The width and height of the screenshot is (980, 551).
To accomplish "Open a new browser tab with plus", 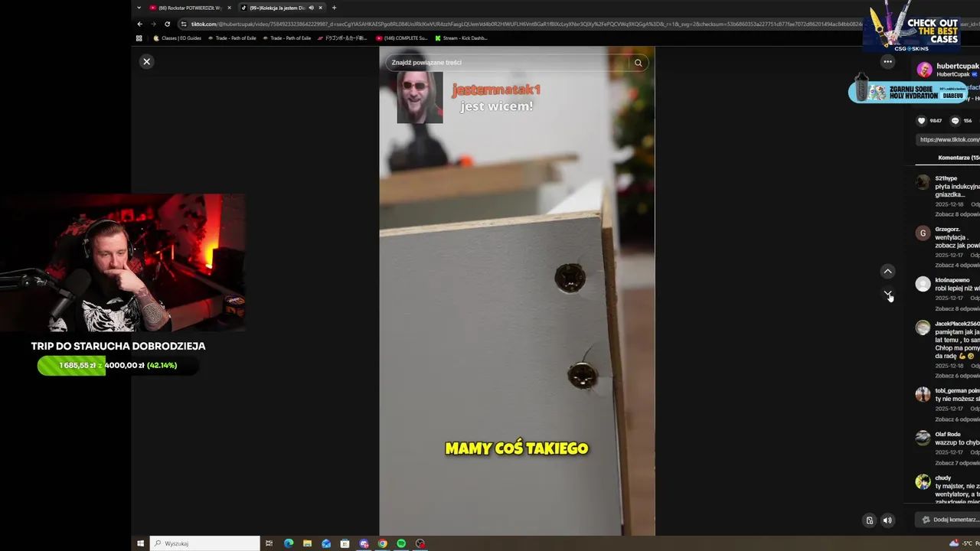I will tap(334, 8).
